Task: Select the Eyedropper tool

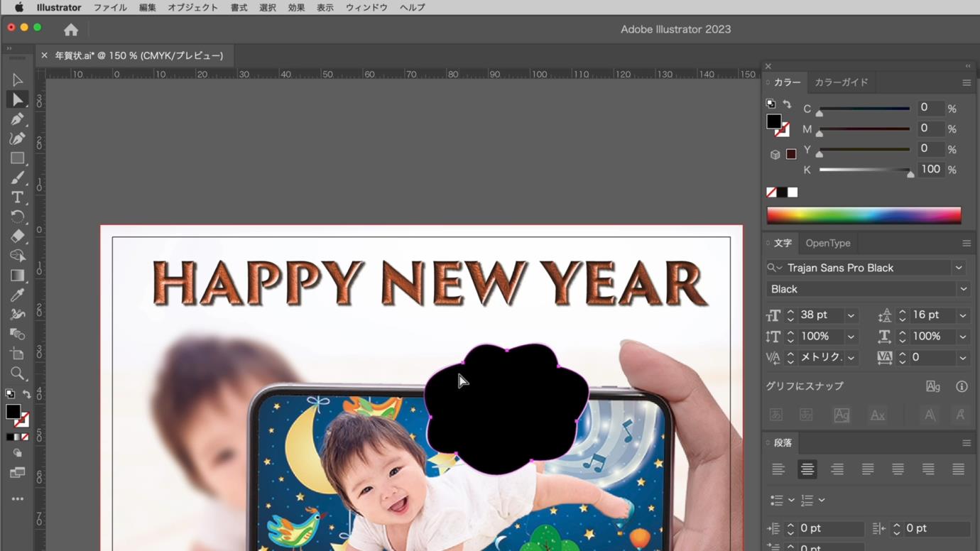Action: [17, 295]
